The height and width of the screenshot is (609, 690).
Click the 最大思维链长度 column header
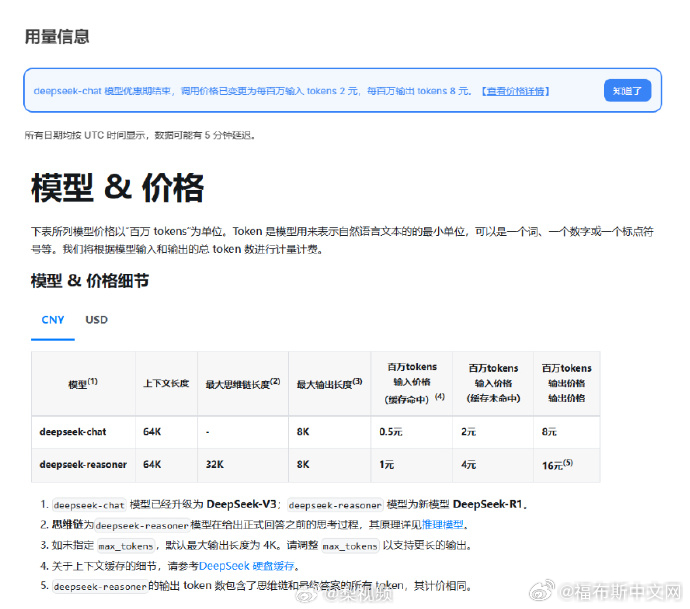point(243,384)
